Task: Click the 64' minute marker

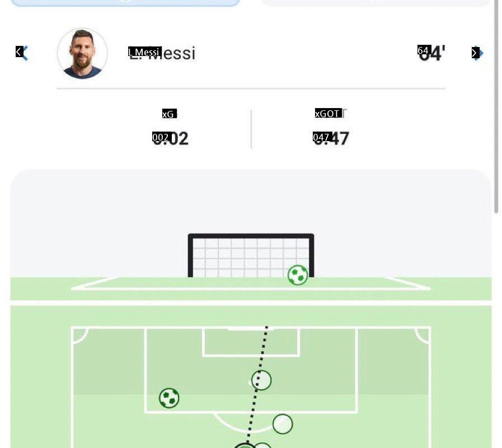Action: [x=431, y=53]
